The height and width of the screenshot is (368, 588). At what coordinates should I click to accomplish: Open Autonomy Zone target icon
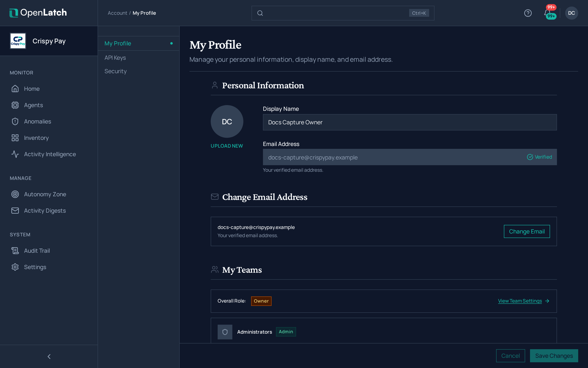15,194
